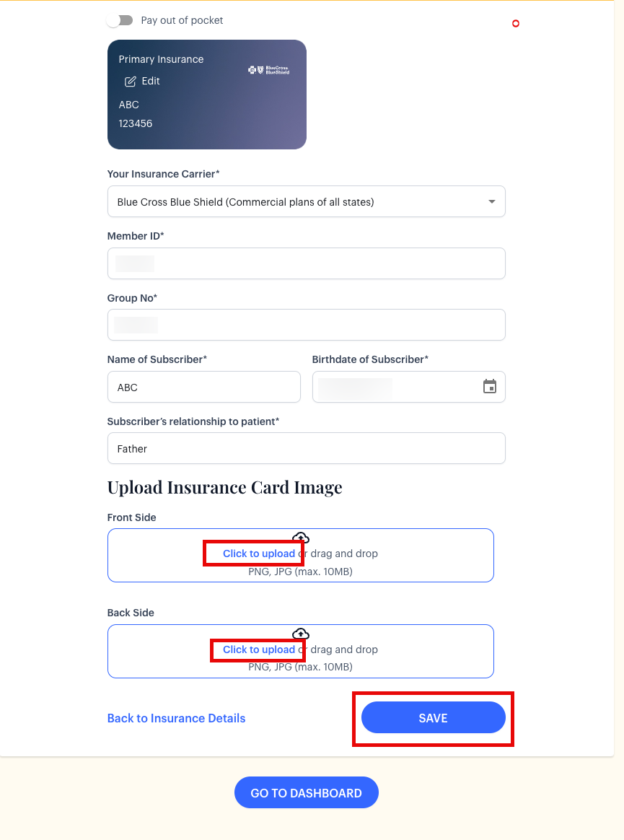Click the Back Side cloud upload icon
Screen dimensions: 624x840
(x=301, y=634)
